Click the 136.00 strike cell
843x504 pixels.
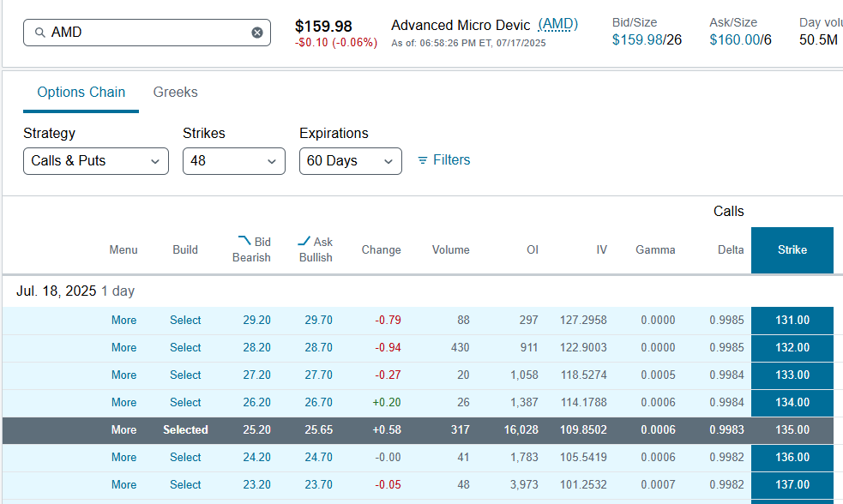pos(792,457)
